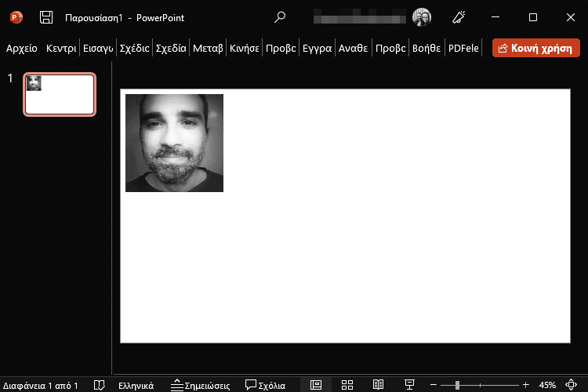Open the search magnifier in title bar

click(280, 17)
